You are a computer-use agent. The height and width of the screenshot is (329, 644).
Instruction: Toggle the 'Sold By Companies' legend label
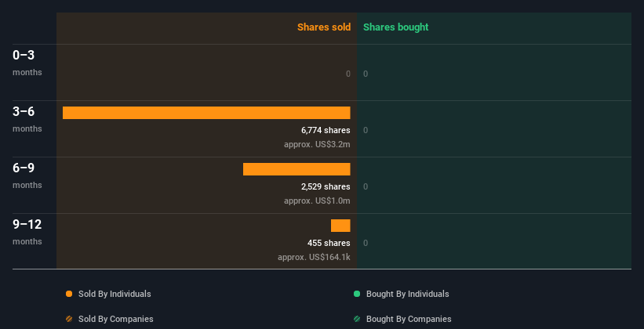pos(116,319)
